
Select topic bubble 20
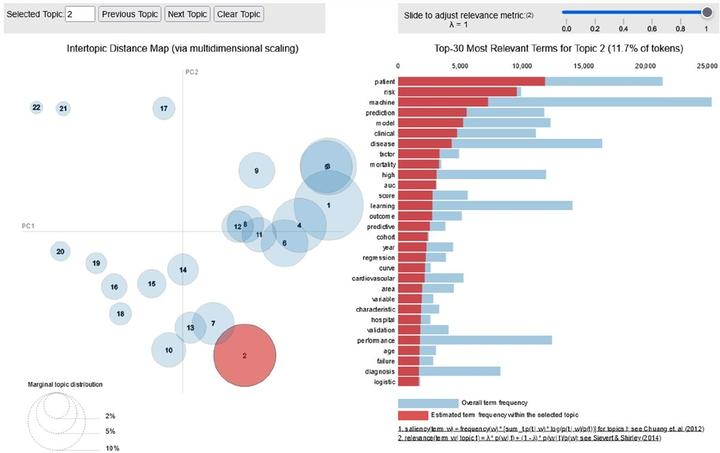[60, 252]
